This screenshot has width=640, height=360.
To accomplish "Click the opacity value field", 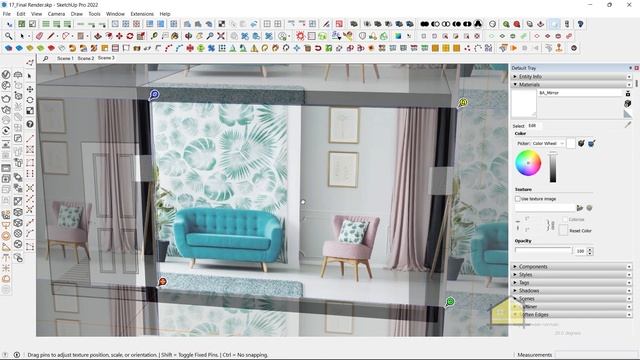I will click(x=580, y=251).
